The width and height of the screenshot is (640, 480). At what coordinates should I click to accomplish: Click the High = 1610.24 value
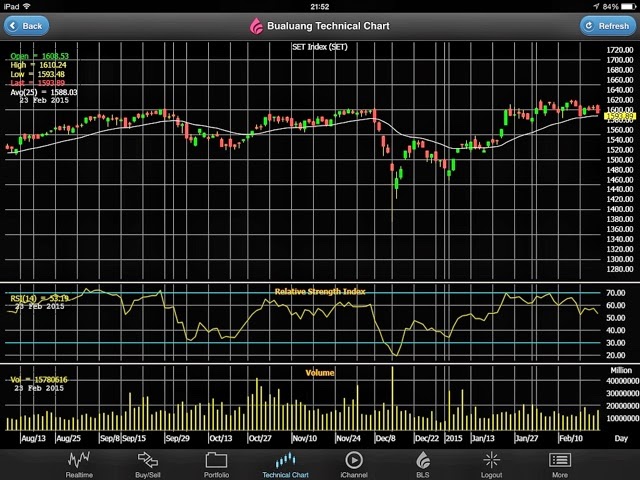[x=38, y=65]
